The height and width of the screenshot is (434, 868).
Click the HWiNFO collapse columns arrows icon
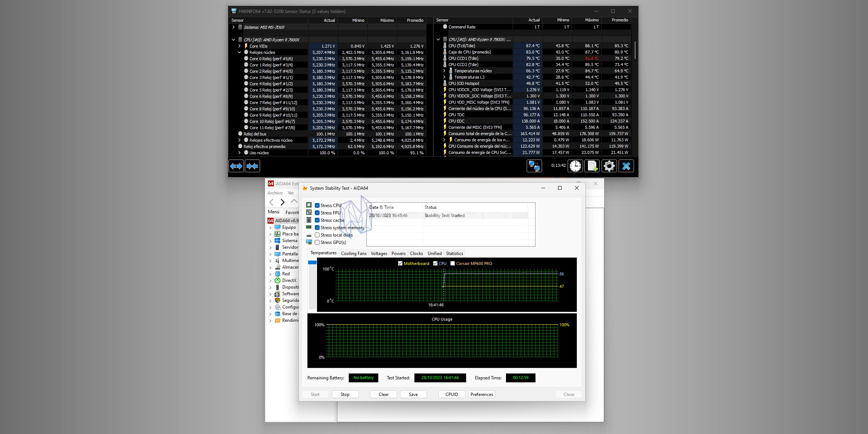coord(252,166)
